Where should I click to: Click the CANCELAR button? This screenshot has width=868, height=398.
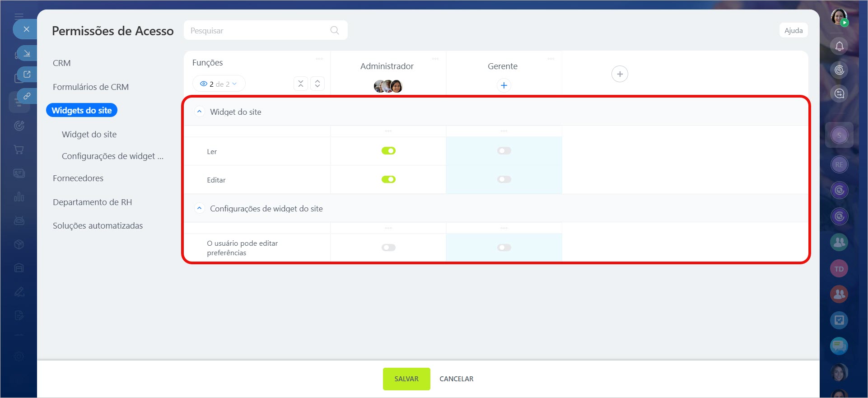[456, 379]
